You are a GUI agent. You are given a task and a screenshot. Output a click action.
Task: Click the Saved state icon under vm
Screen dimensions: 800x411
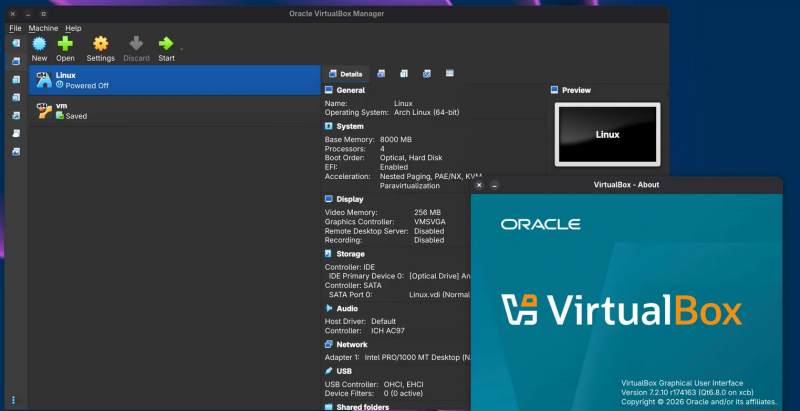60,116
